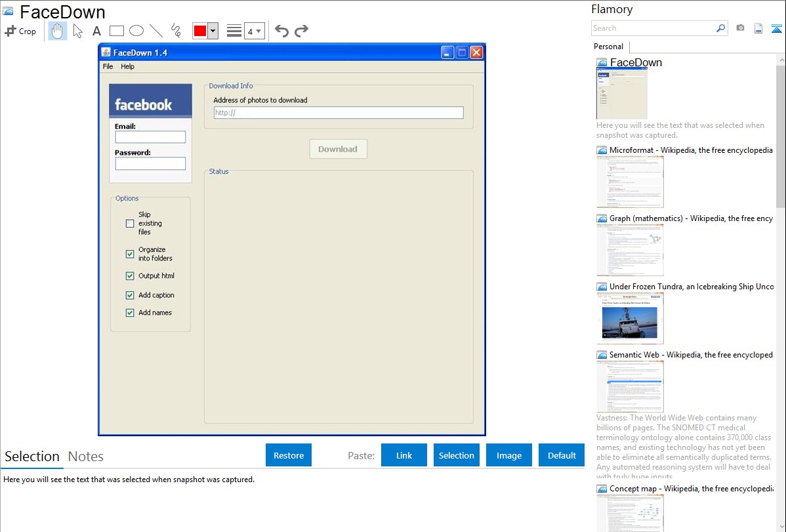Click the snapshot icon beside the Microformat entry
The width and height of the screenshot is (786, 532).
pyautogui.click(x=602, y=150)
